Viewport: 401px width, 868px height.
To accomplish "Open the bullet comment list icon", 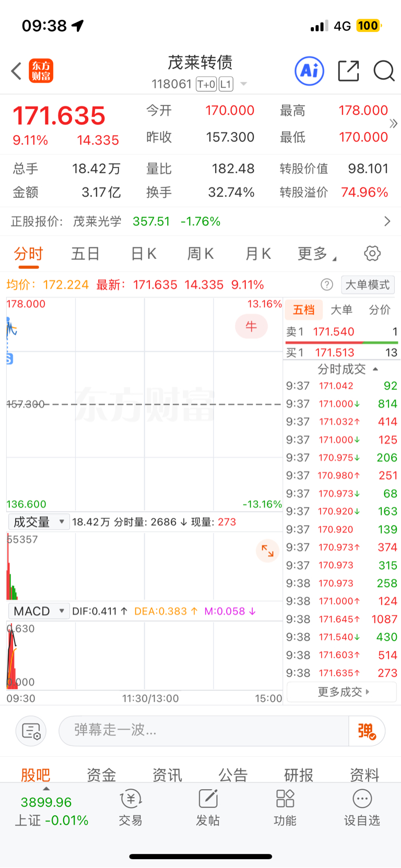I will click(31, 731).
